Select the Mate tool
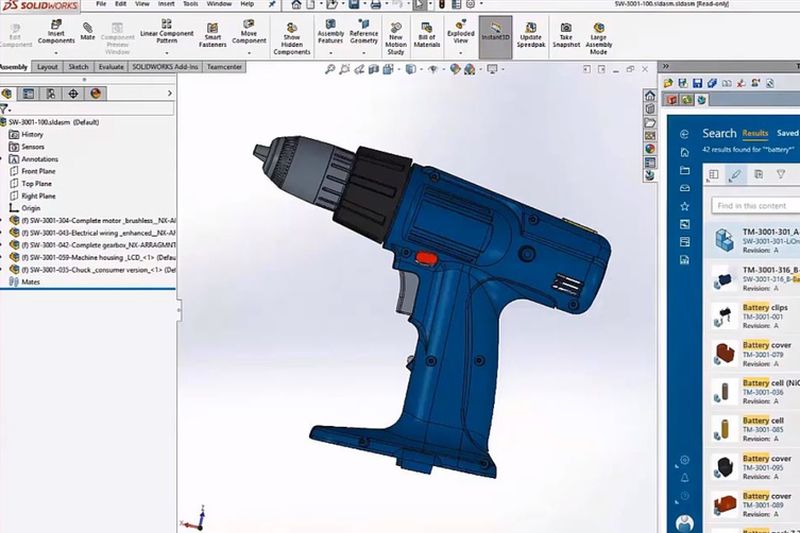The image size is (800, 533). pyautogui.click(x=87, y=32)
